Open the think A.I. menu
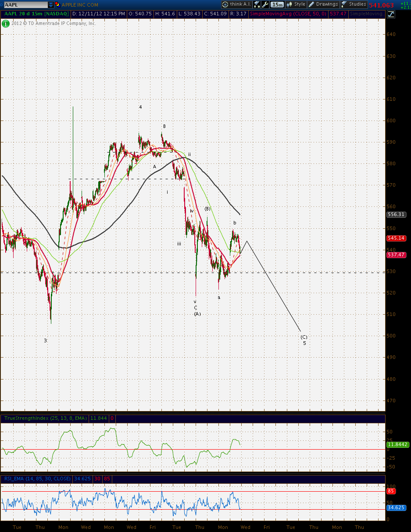This screenshot has height=532, width=411. point(236,4)
